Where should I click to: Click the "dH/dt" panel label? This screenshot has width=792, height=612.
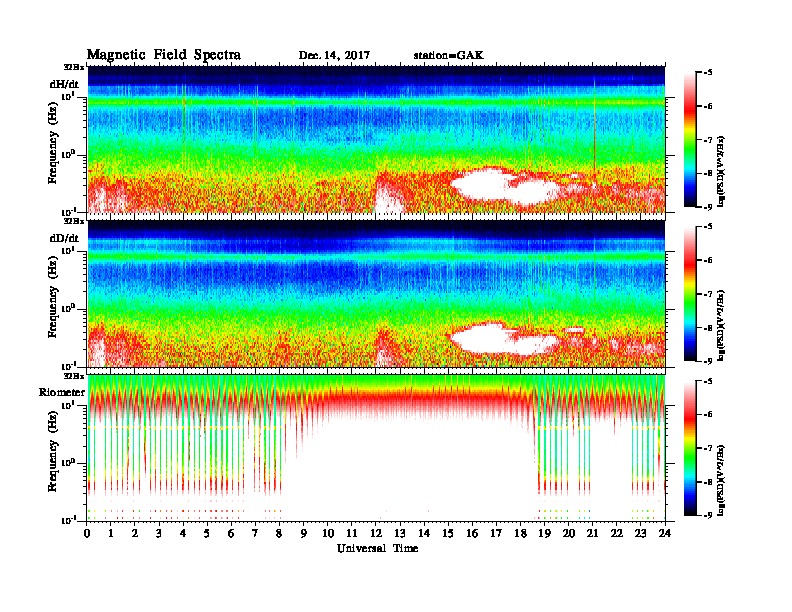coord(64,84)
